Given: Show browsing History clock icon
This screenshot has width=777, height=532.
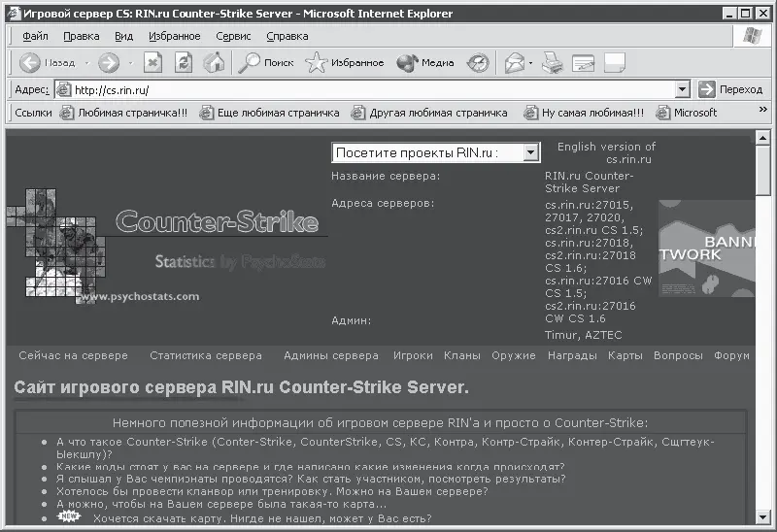Looking at the screenshot, I should click(478, 63).
